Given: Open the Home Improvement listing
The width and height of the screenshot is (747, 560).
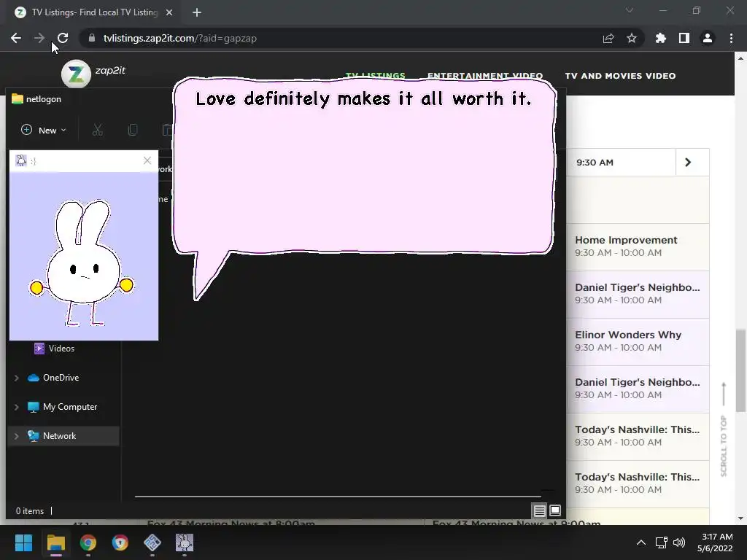Looking at the screenshot, I should 638,247.
